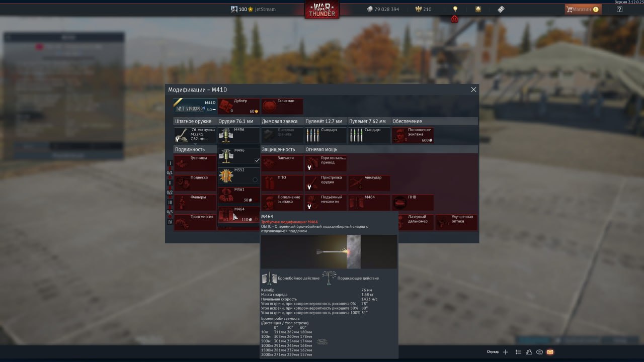644x362 pixels.
Task: Open the inventory items icon in top bar
Action: [x=501, y=9]
